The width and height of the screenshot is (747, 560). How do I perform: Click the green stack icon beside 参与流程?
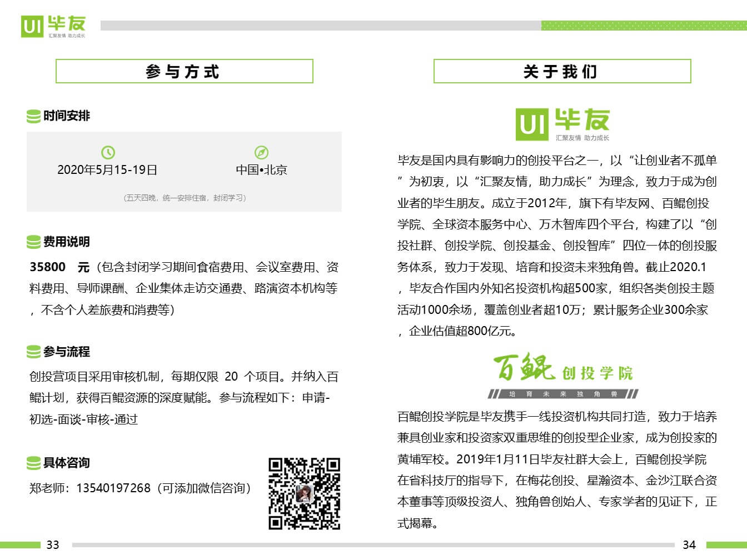tap(33, 352)
